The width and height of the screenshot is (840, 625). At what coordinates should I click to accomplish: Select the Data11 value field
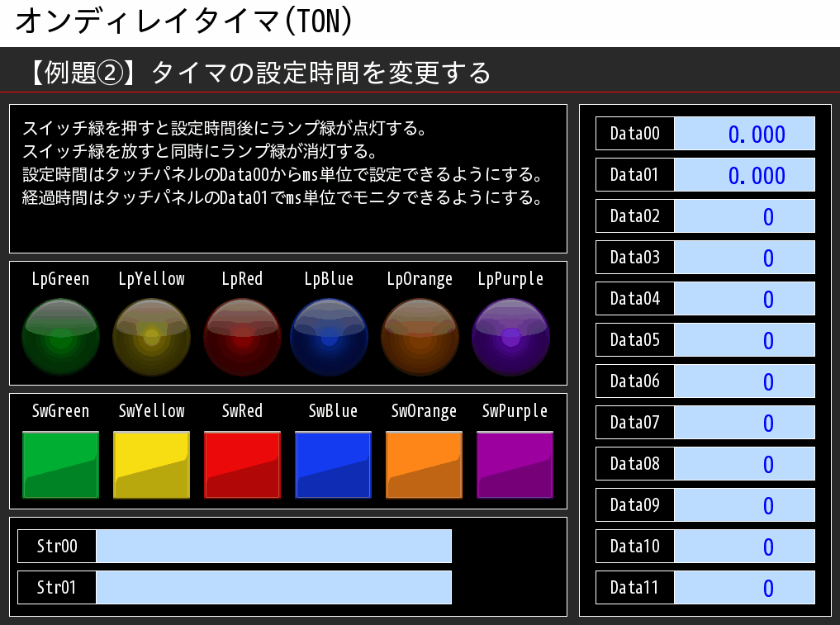coord(744,588)
